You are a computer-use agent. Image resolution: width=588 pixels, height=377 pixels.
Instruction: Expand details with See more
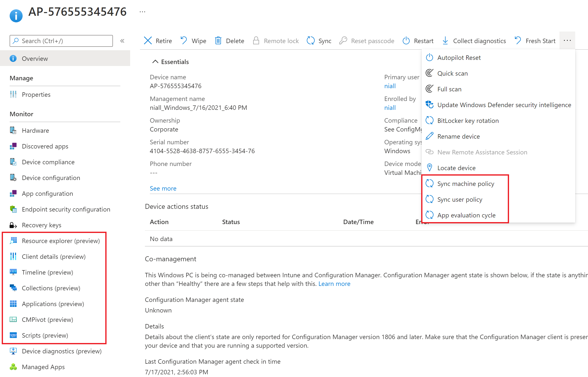[163, 188]
